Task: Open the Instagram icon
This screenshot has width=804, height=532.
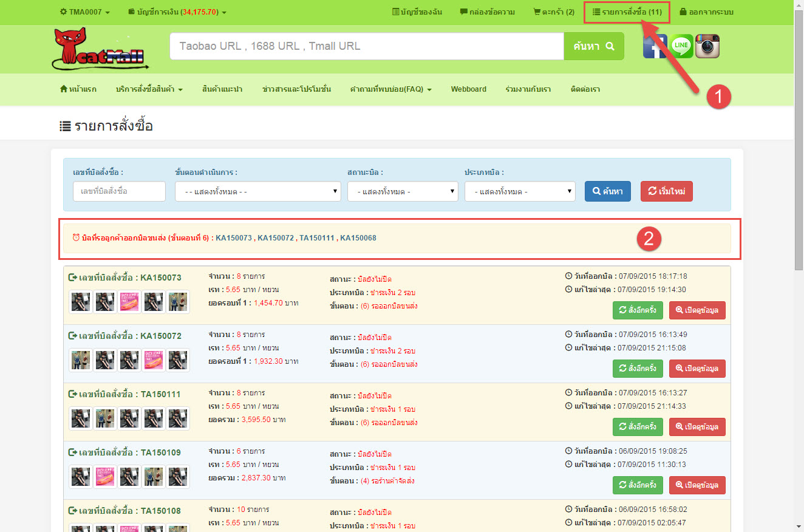Action: pos(707,46)
